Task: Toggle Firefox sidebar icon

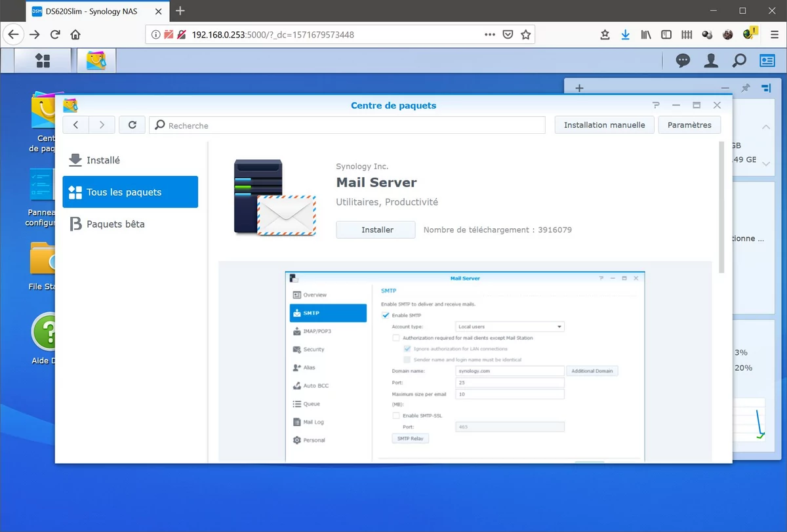Action: (666, 35)
